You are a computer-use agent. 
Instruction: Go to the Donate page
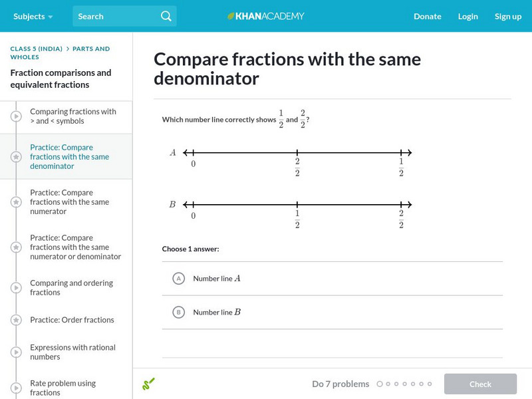[427, 16]
